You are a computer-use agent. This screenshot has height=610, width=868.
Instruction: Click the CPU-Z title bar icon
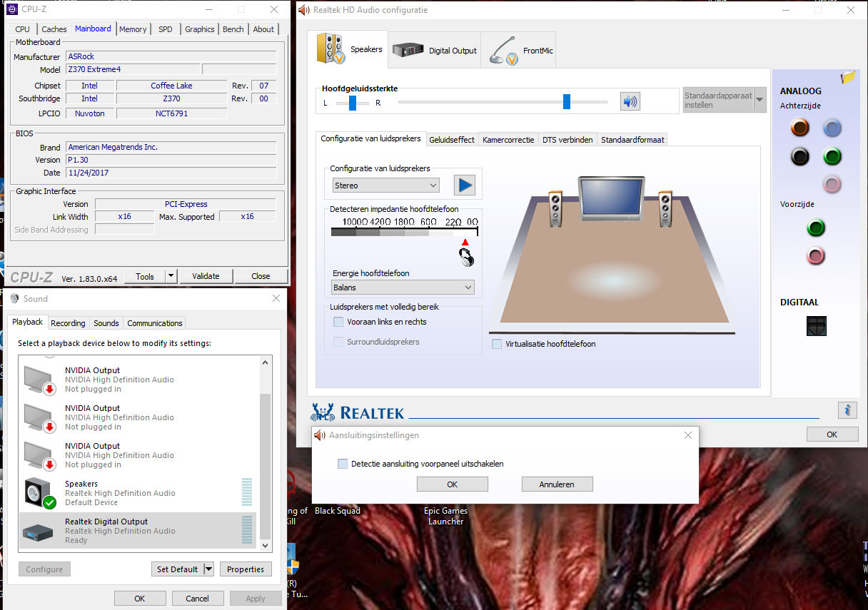coord(12,9)
